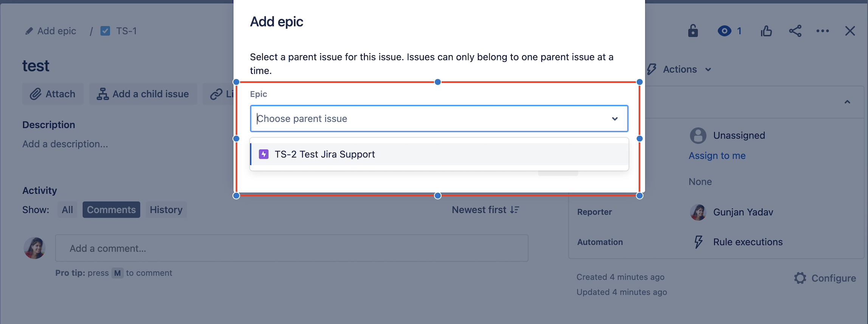868x324 pixels.
Task: Show All activity
Action: pos(67,210)
